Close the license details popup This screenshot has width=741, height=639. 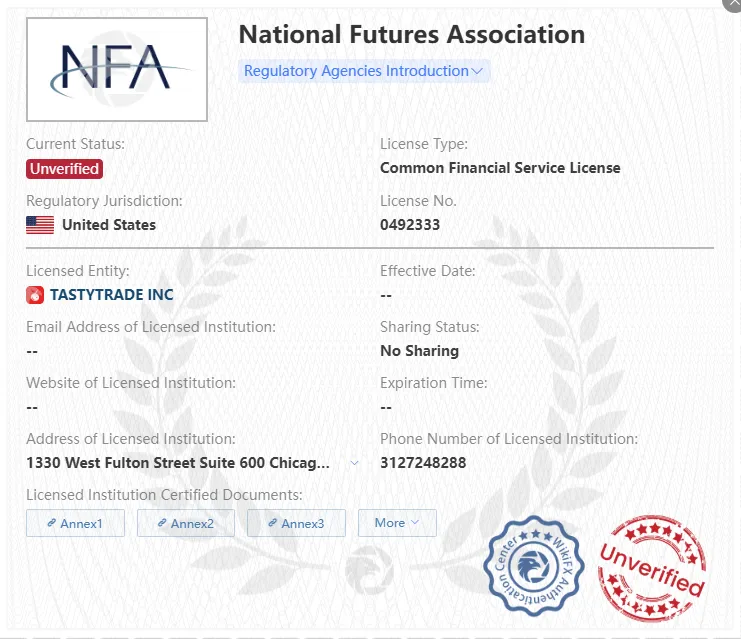733,3
